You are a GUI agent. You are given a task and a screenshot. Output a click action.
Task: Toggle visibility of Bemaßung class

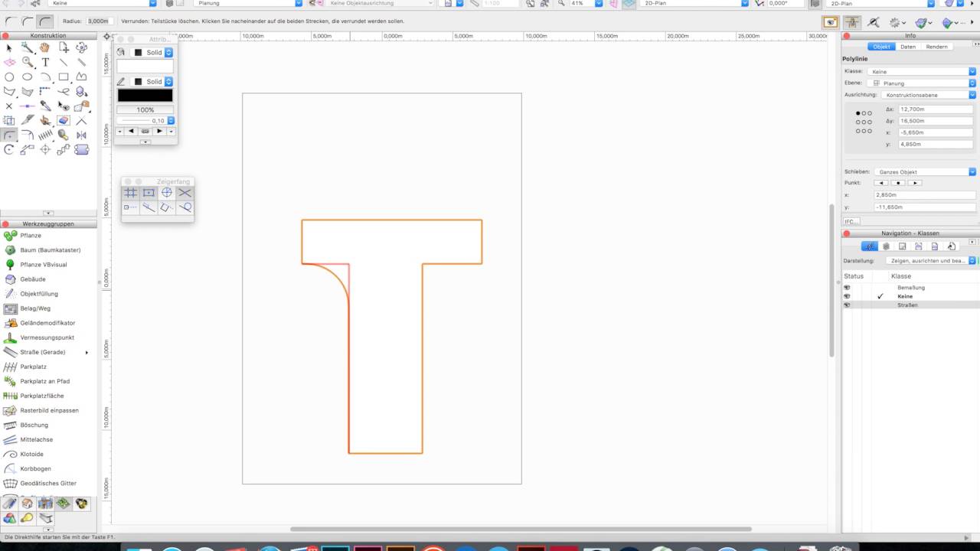(x=847, y=288)
